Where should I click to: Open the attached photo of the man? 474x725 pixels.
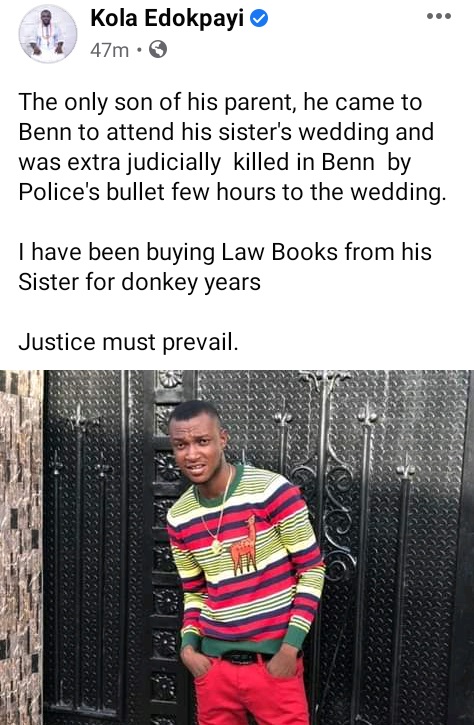237,547
